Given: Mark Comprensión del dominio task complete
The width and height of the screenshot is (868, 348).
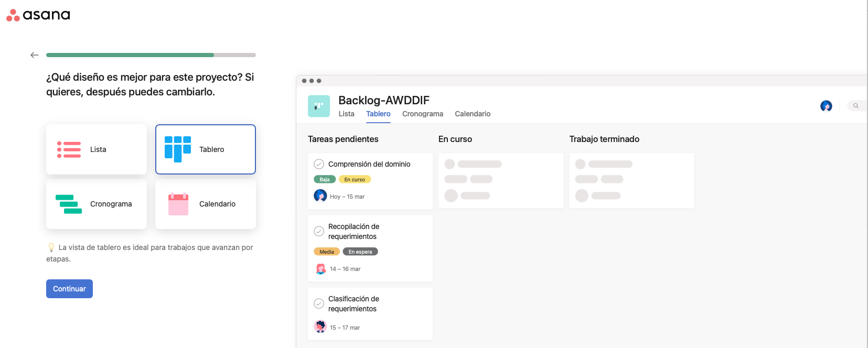Looking at the screenshot, I should pos(319,164).
